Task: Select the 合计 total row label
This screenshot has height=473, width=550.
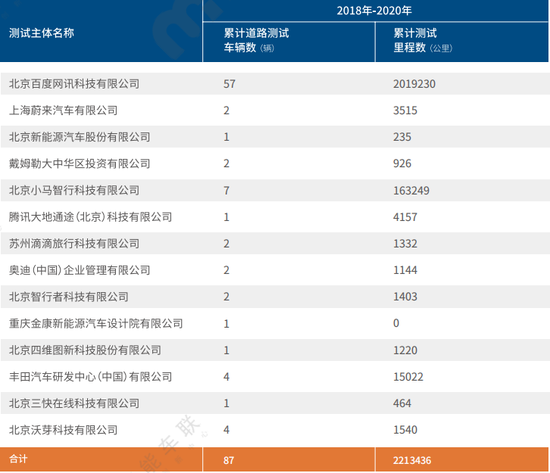Action: [18, 459]
